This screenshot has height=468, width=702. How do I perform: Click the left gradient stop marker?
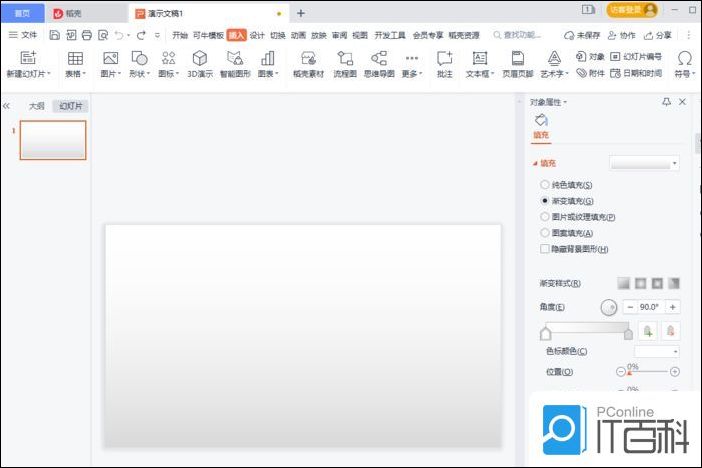click(545, 333)
